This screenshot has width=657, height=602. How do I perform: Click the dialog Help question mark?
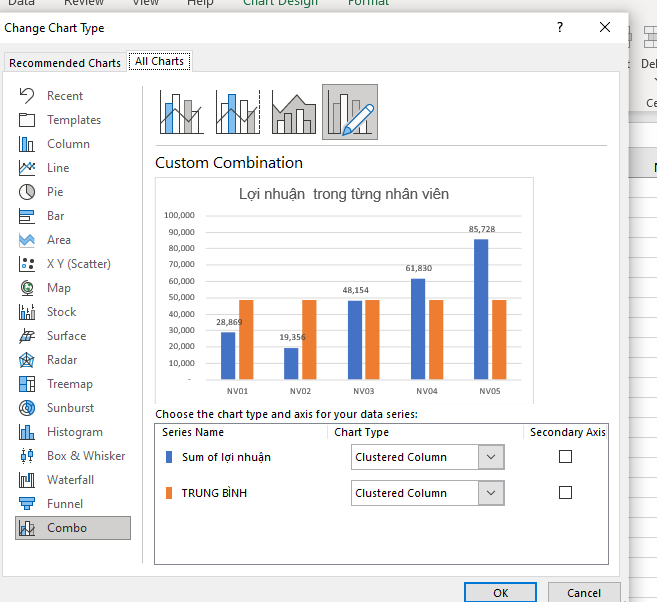560,28
